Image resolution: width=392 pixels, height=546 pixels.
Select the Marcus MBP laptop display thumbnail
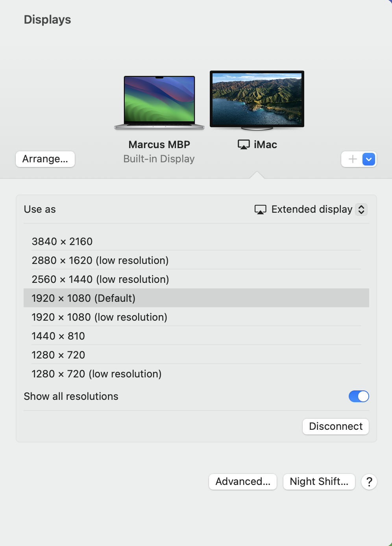(159, 102)
